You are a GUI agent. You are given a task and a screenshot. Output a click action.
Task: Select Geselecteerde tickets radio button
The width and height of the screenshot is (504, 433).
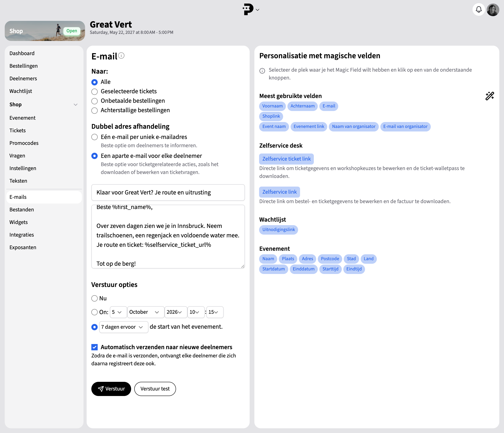[94, 92]
